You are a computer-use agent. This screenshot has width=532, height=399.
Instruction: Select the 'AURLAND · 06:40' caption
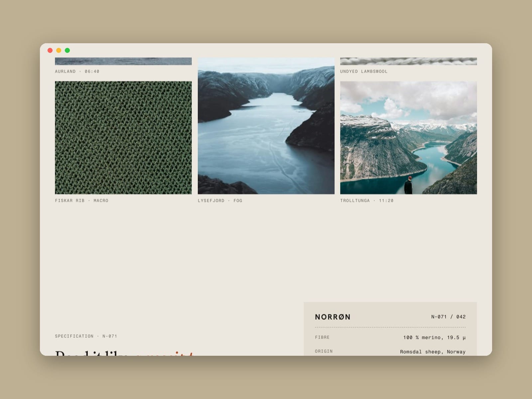77,71
